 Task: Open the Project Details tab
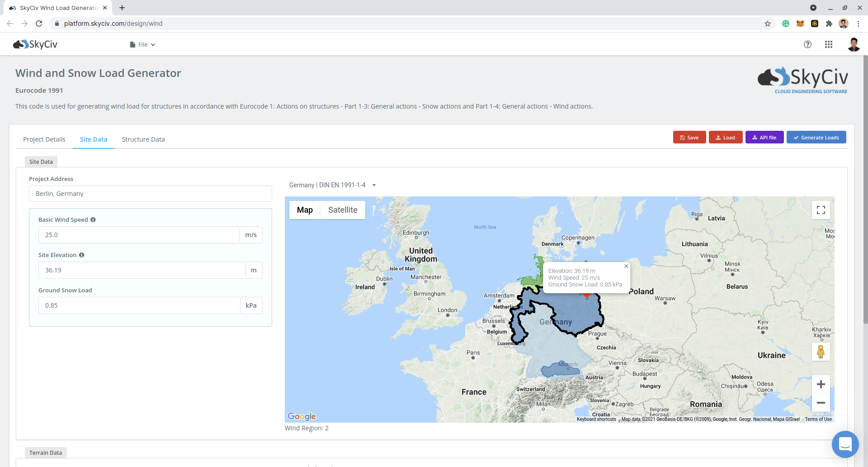coord(44,139)
